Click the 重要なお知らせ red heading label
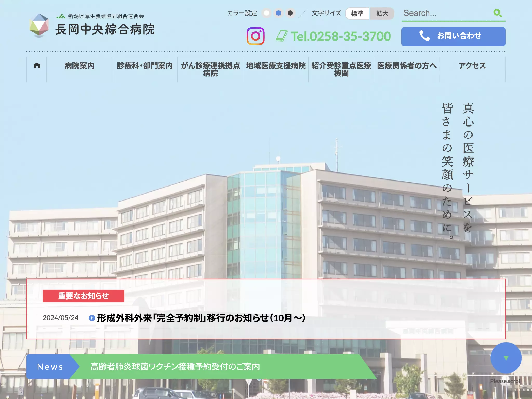 [x=83, y=296]
